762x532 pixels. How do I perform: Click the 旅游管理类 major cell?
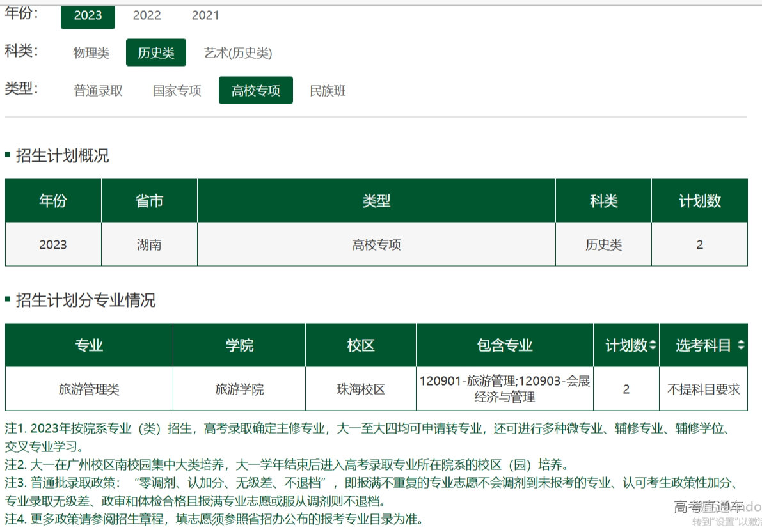click(x=89, y=389)
